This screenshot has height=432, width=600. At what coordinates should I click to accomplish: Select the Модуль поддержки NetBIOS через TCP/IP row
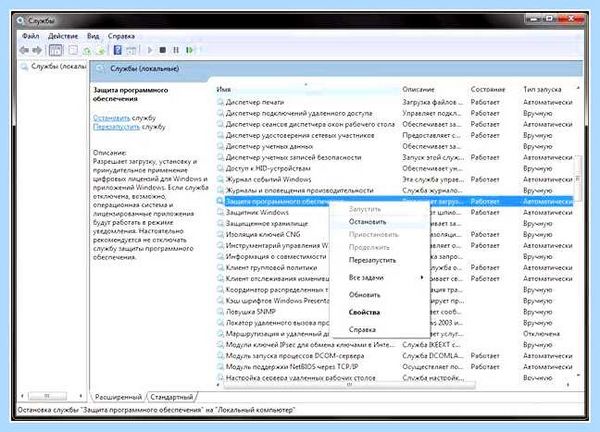coord(395,367)
